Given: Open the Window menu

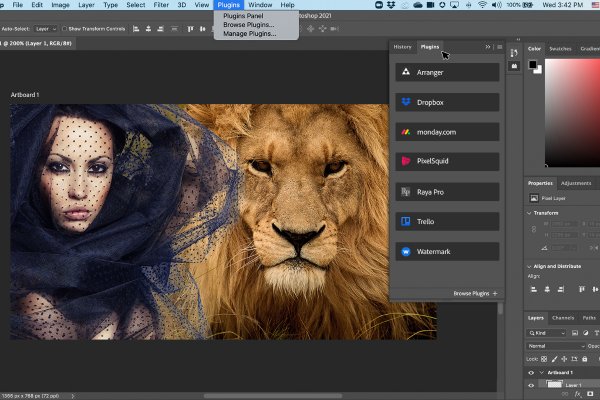Looking at the screenshot, I should click(x=260, y=5).
